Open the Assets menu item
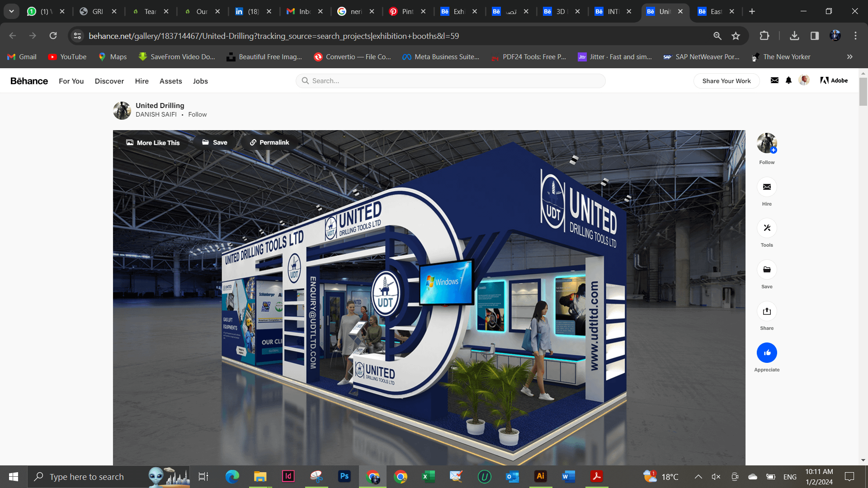 pyautogui.click(x=170, y=81)
